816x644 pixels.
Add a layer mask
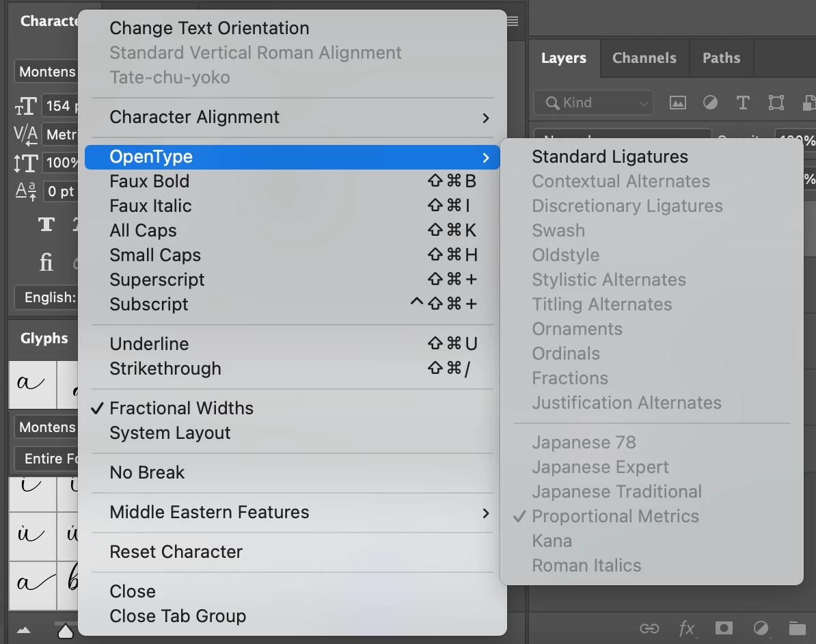[x=724, y=628]
